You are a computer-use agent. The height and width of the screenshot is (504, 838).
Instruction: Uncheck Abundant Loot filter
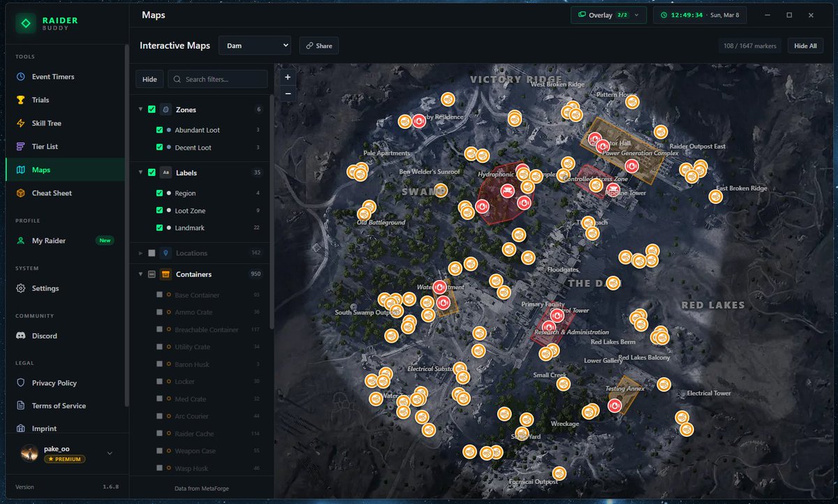click(x=160, y=130)
